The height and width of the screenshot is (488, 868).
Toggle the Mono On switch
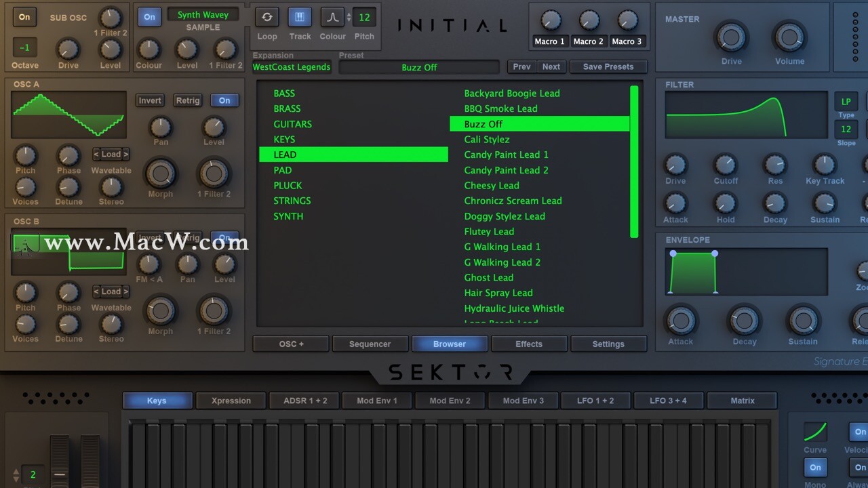(815, 467)
